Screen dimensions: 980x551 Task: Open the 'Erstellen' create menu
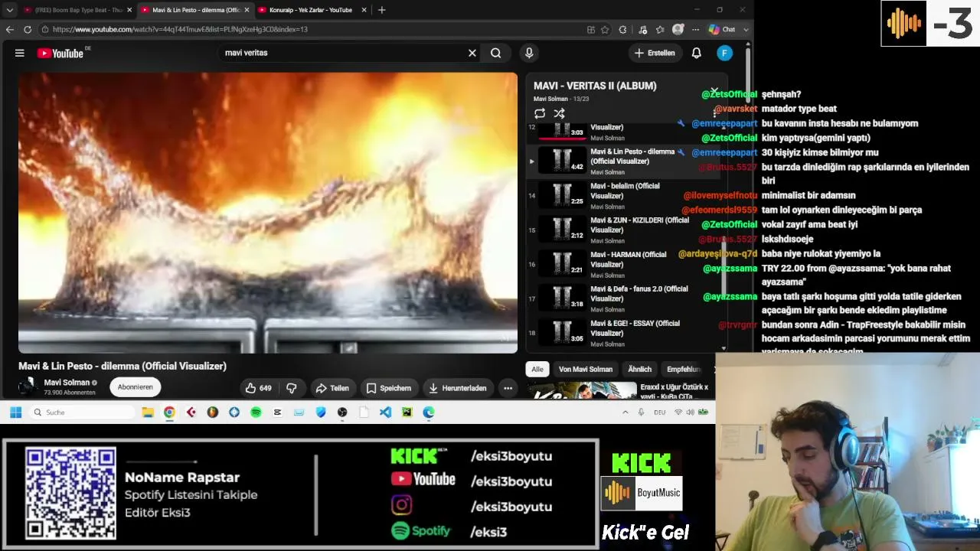[655, 53]
